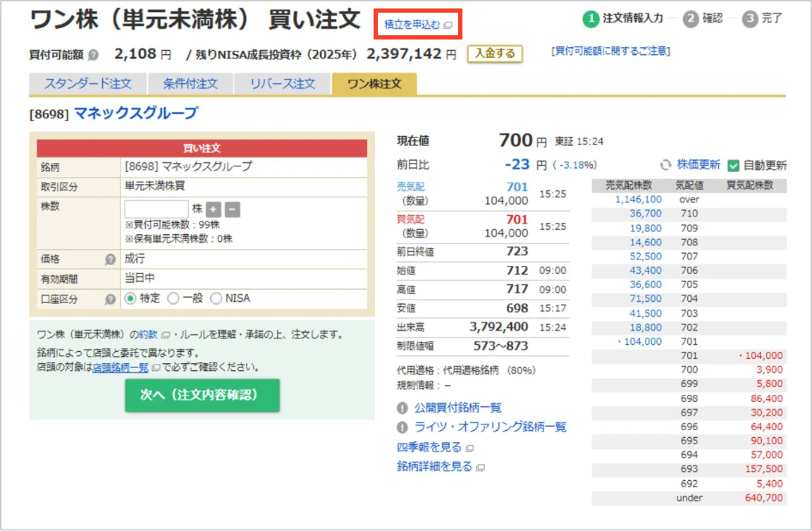This screenshot has height=531, width=812.
Task: Toggle the 自動更新 checkbox
Action: click(x=733, y=166)
